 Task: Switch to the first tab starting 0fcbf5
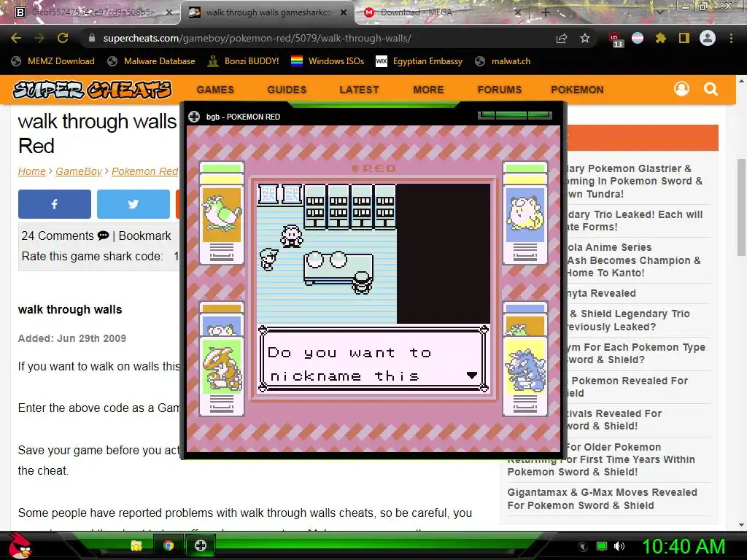93,12
